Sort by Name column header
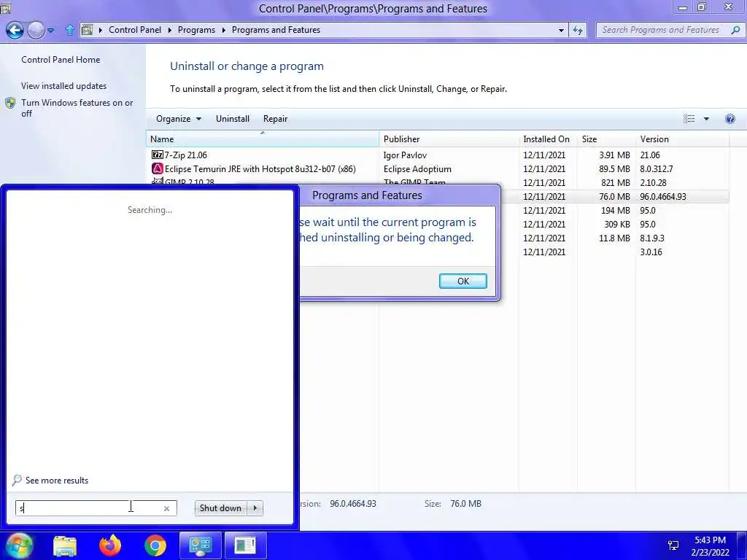Viewport: 747px width, 560px height. 263,139
